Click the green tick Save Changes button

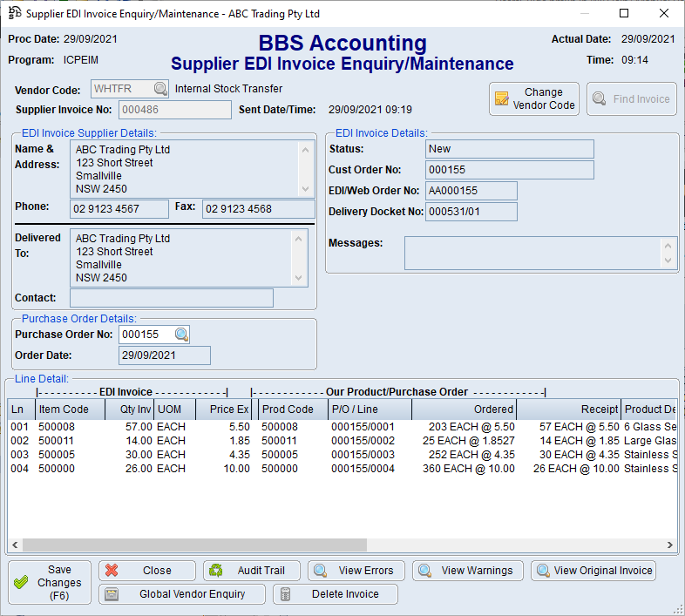click(49, 583)
